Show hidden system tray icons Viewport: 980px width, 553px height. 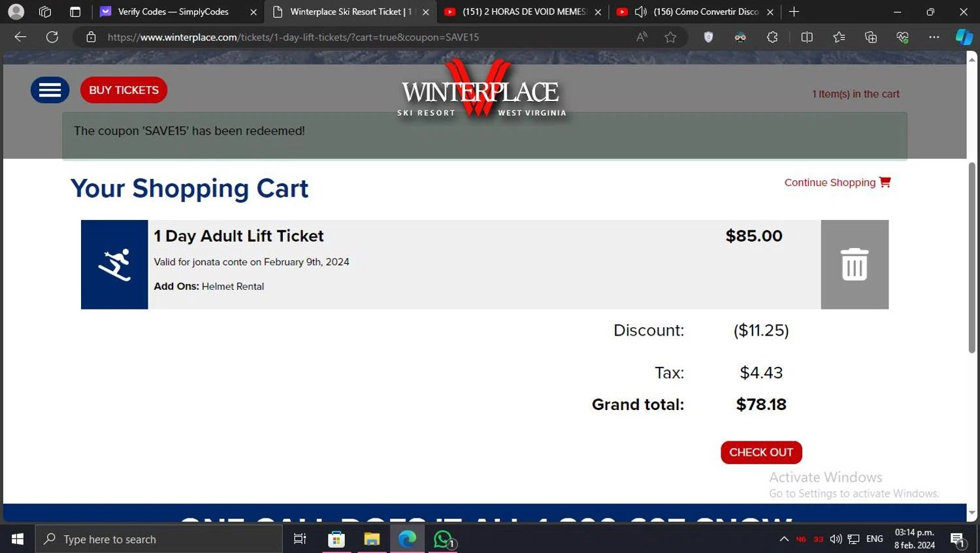tap(784, 539)
